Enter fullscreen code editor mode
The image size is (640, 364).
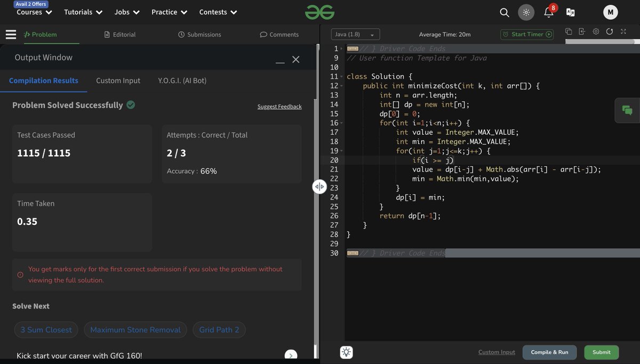tap(623, 31)
